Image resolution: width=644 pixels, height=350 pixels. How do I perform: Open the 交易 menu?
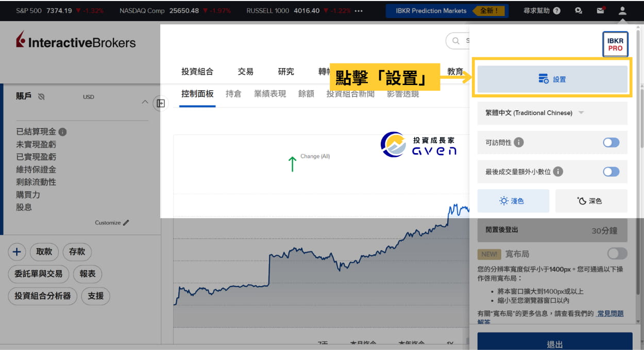[x=246, y=72]
